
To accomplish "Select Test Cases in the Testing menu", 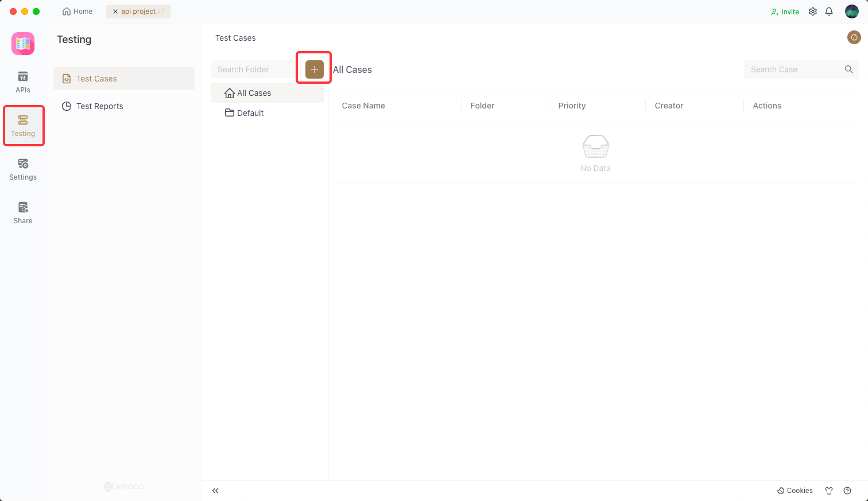I will click(x=124, y=79).
